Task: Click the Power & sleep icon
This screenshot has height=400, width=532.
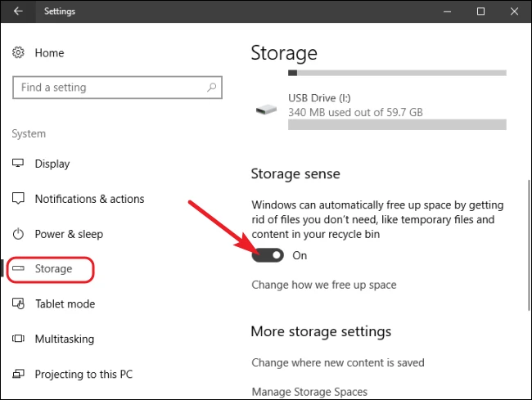Action: point(19,234)
